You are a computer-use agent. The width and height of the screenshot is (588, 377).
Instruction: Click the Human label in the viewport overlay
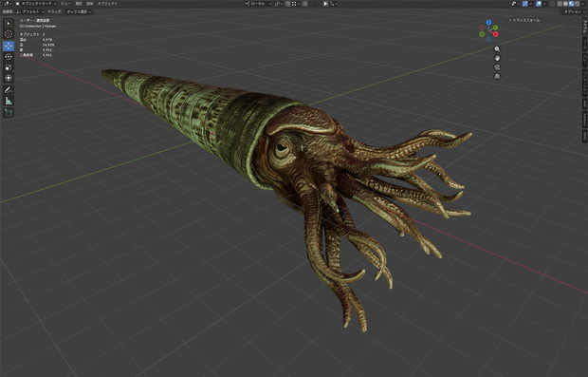tap(50, 26)
